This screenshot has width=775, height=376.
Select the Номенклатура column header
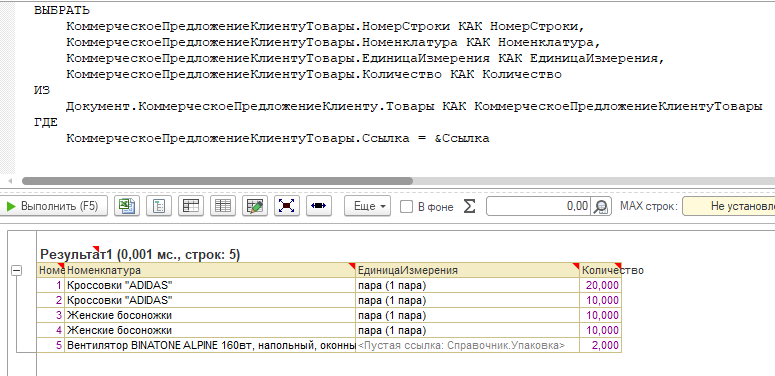211,270
